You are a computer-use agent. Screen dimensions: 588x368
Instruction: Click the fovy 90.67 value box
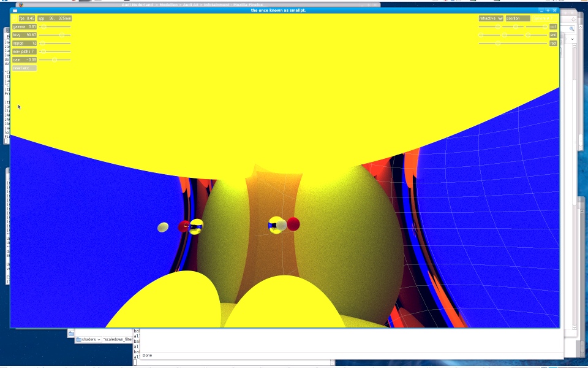[24, 35]
